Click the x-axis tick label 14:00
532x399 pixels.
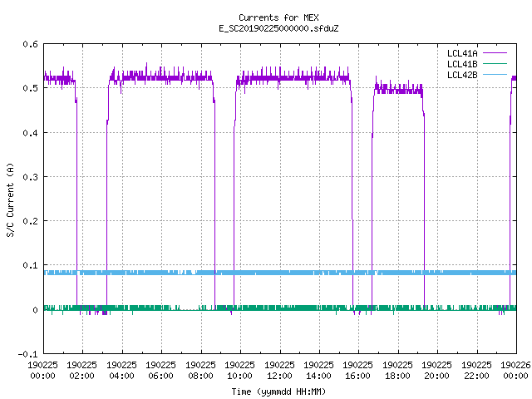[x=318, y=376]
